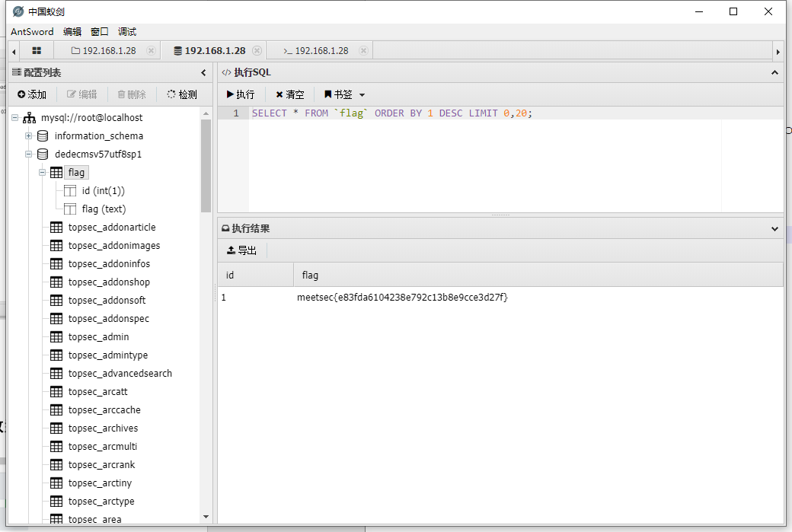Click the topsec_arctype table icon
The image size is (792, 532).
coord(56,502)
